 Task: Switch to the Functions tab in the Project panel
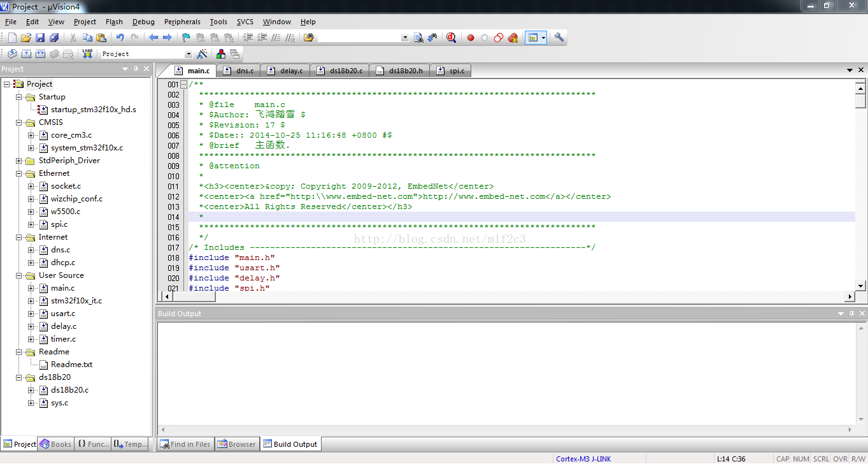(93, 444)
